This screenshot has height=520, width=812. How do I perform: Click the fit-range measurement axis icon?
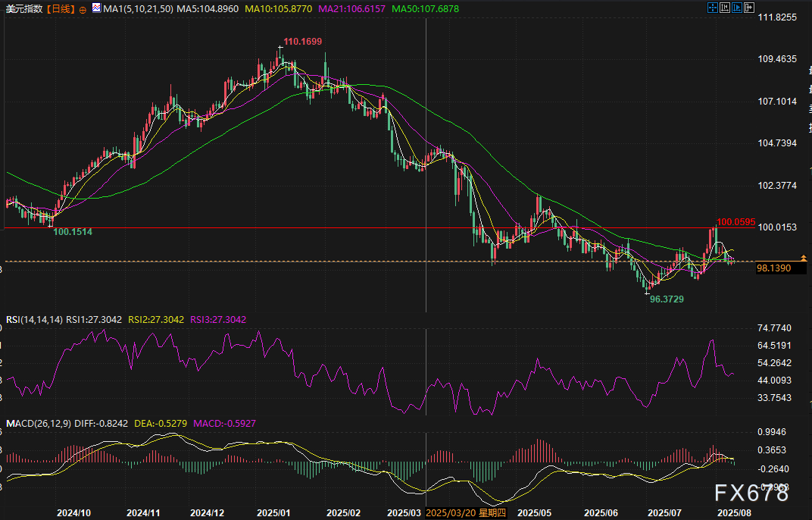(725, 8)
